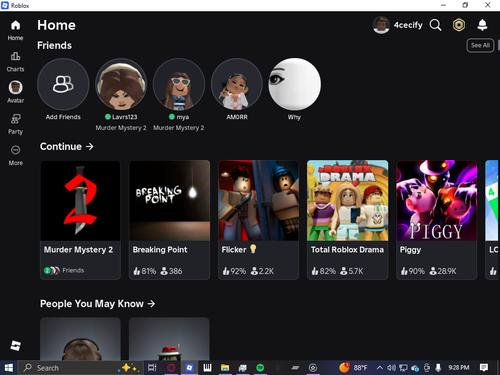Click mya's Murder Mystery 2 status text

179,128
